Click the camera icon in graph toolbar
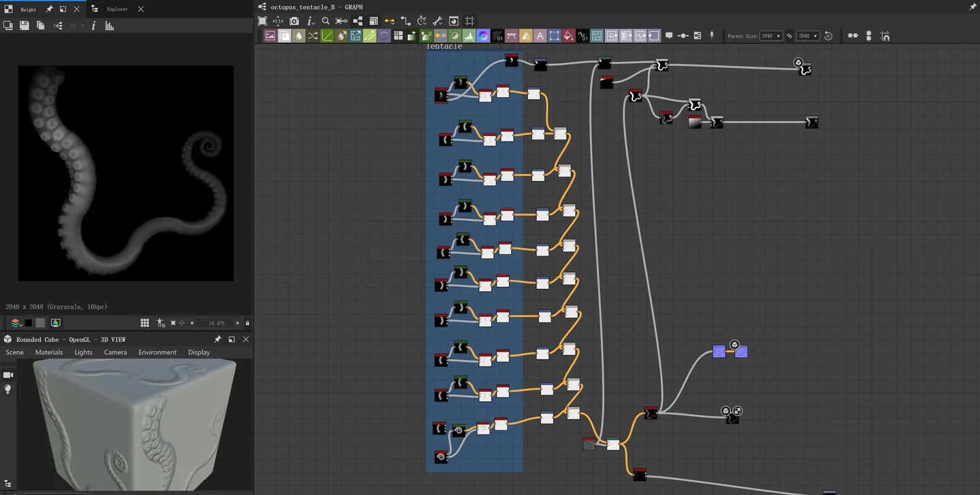Screen dimensions: 980x495 click(x=294, y=21)
